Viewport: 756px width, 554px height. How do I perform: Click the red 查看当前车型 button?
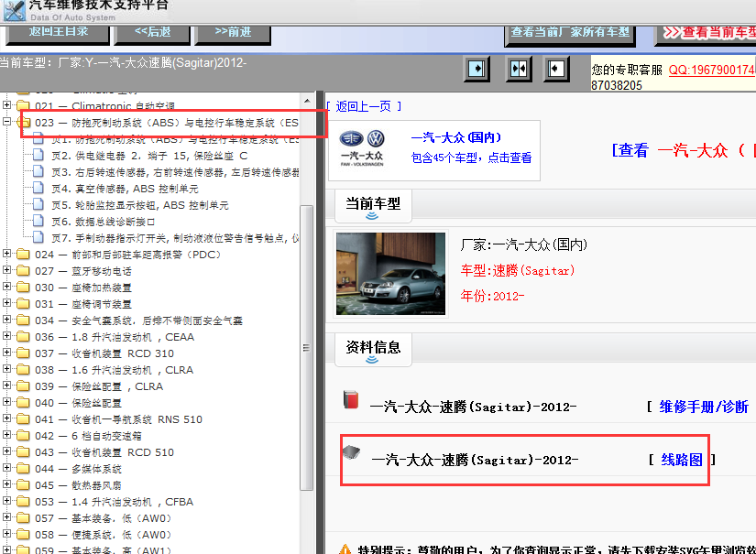coord(706,34)
